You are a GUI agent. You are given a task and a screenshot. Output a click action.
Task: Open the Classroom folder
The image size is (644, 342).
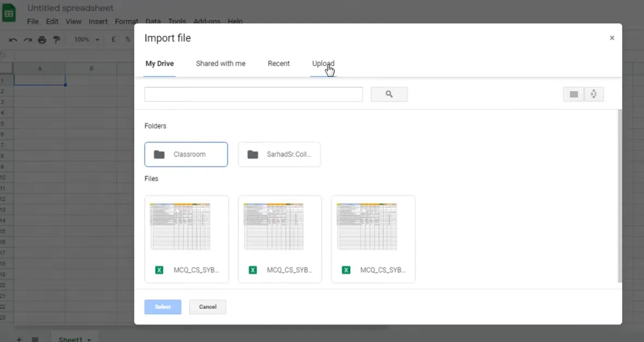point(186,154)
